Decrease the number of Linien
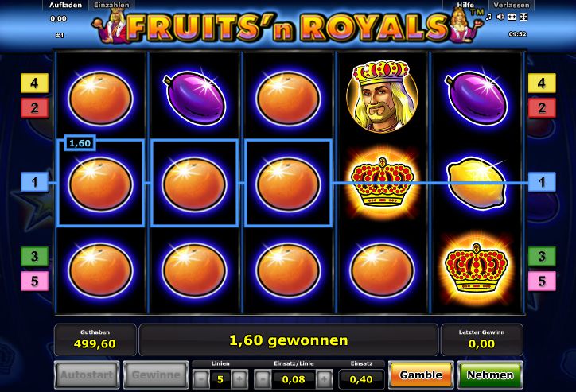The width and height of the screenshot is (576, 392). tap(201, 378)
